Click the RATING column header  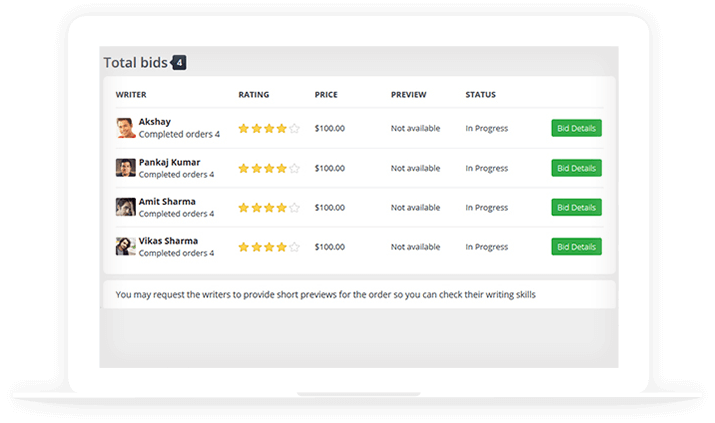(x=254, y=95)
